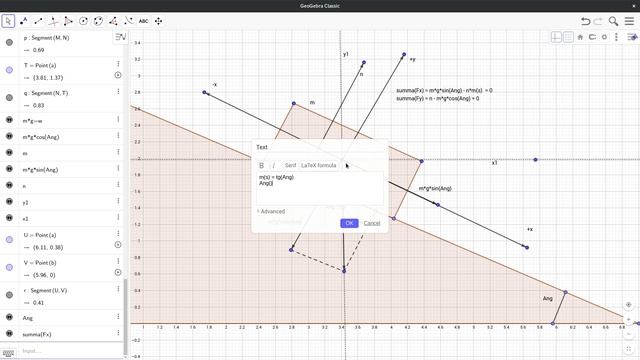
Task: Toggle visibility of point V
Action: click(9, 267)
